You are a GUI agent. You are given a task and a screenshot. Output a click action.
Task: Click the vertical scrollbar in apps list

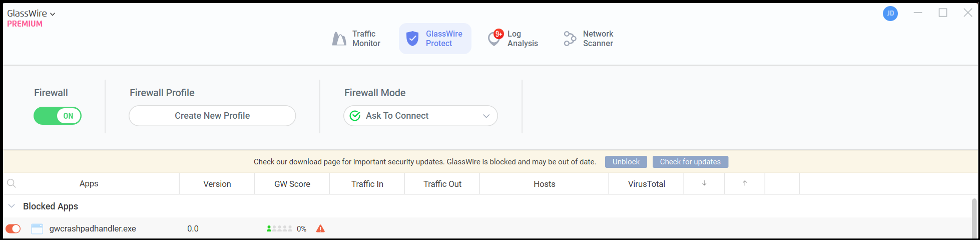tap(974, 218)
